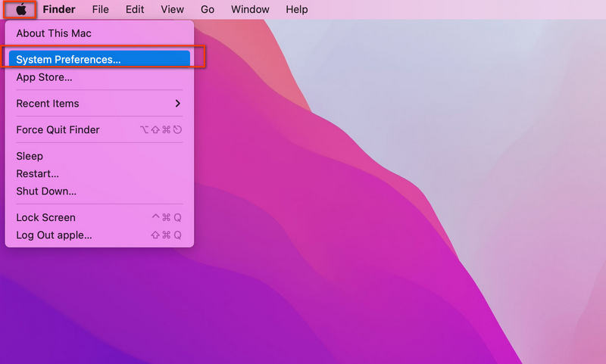Viewport: 606px width, 364px height.
Task: Open the Go menu
Action: click(x=208, y=10)
